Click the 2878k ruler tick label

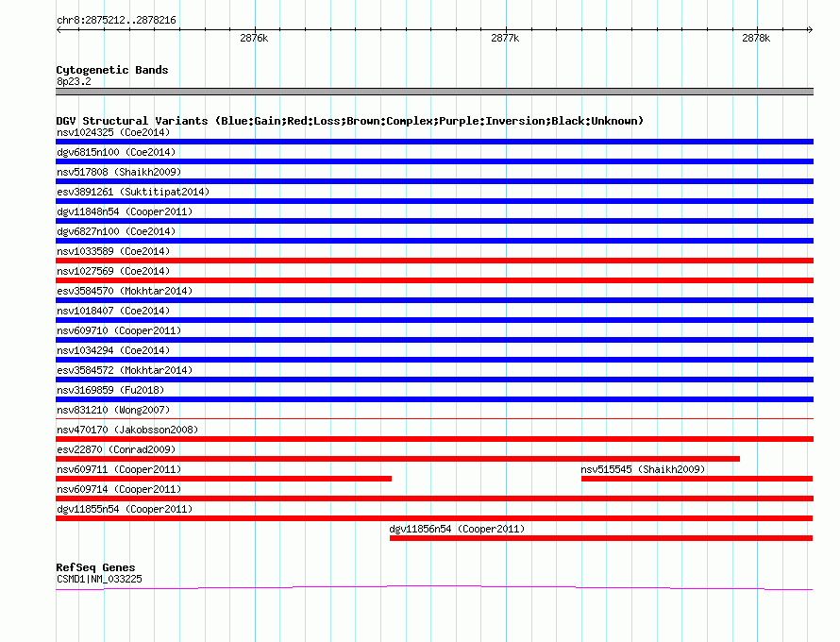(x=756, y=38)
